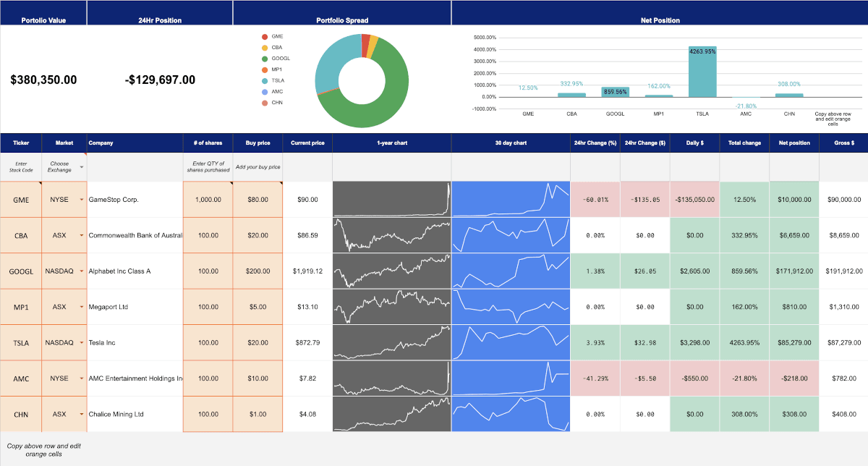Screen dimensions: 868x466
Task: Click GameStop's 1-year sparkline chart
Action: [x=391, y=200]
